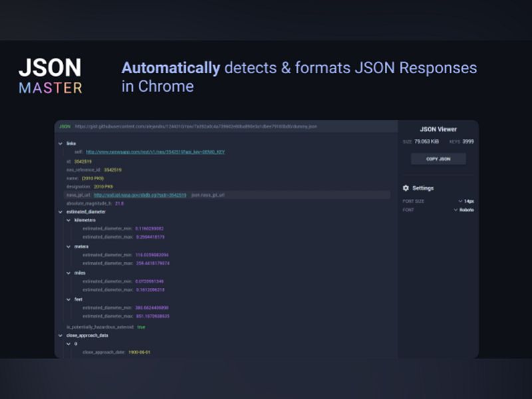The width and height of the screenshot is (532, 399).
Task: Select the absolute_magnitude_h value 21.8
Action: (120, 203)
